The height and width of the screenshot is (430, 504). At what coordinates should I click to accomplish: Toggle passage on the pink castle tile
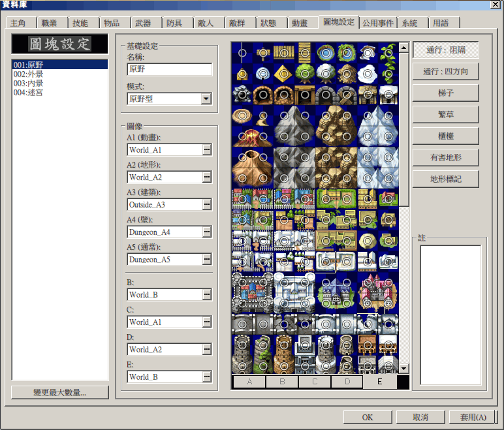[378, 293]
